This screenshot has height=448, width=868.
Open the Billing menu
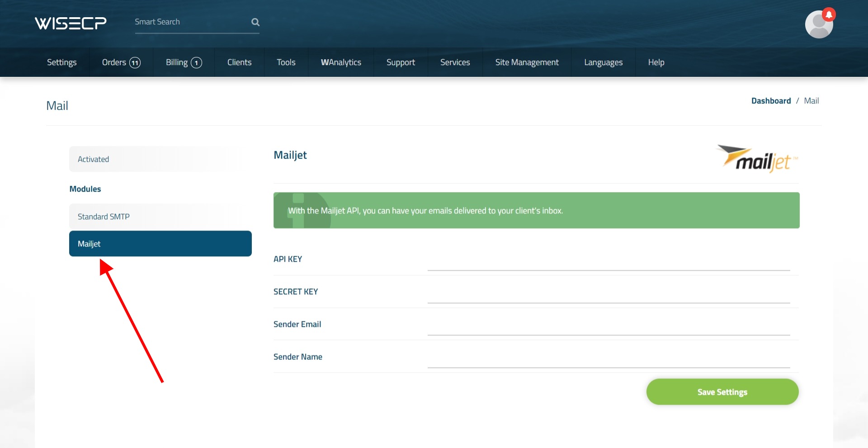[184, 62]
